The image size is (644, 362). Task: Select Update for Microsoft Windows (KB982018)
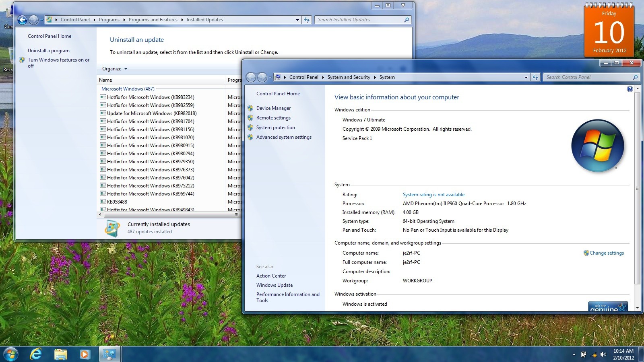pyautogui.click(x=152, y=113)
